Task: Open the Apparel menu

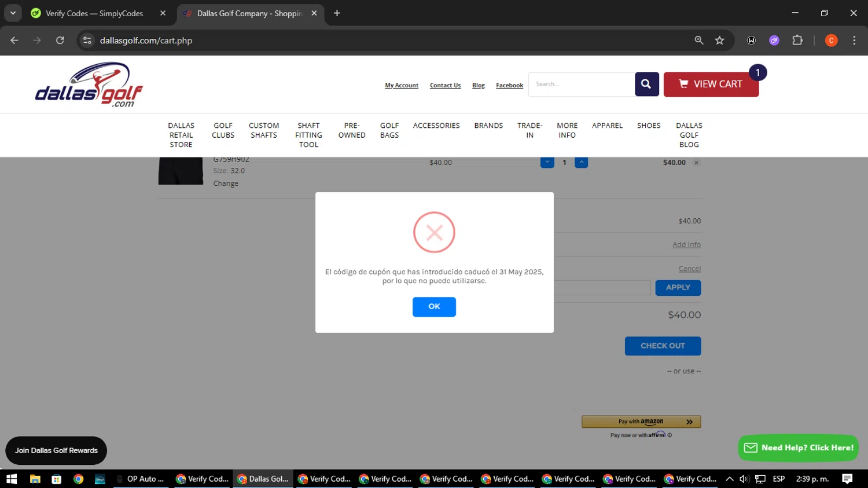Action: [x=607, y=126]
